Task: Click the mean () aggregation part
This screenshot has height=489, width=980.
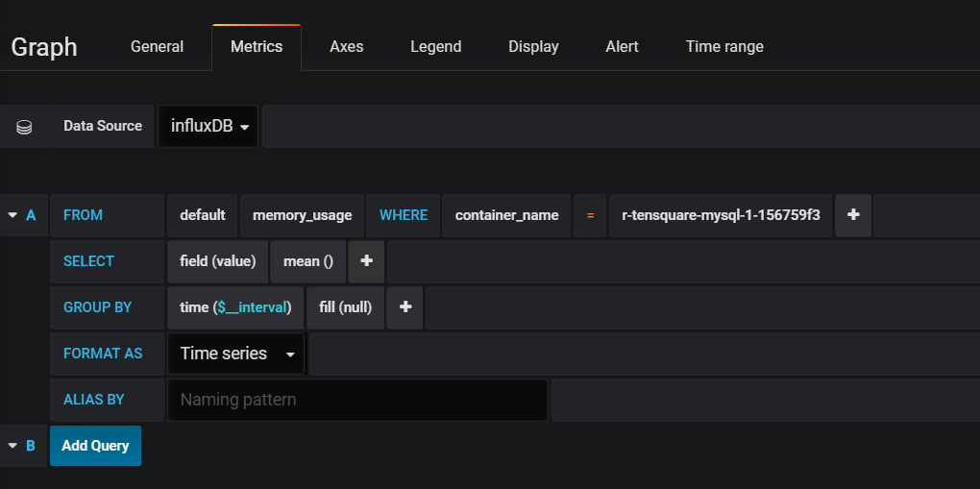Action: pyautogui.click(x=308, y=261)
